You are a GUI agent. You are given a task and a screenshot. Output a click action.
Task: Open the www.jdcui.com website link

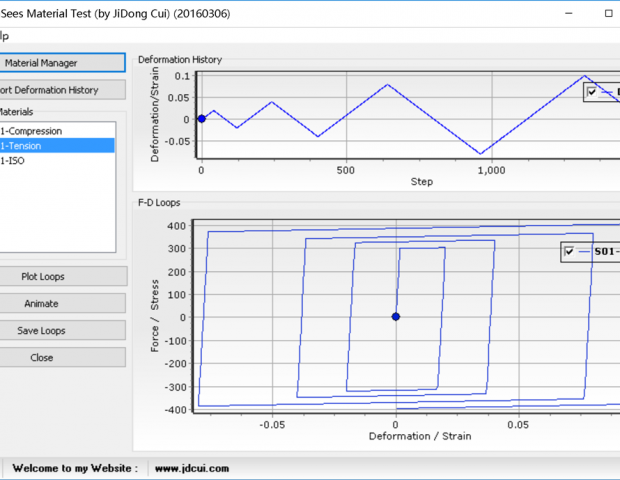[x=193, y=468]
